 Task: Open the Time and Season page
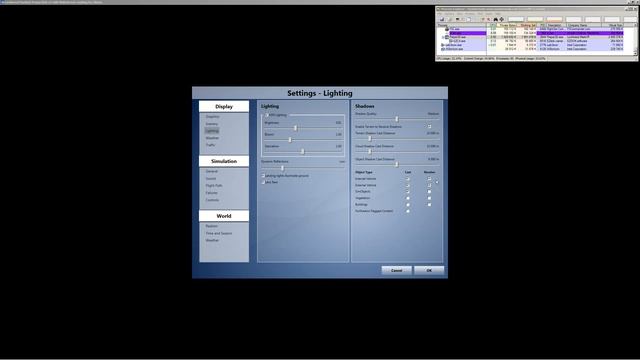219,233
